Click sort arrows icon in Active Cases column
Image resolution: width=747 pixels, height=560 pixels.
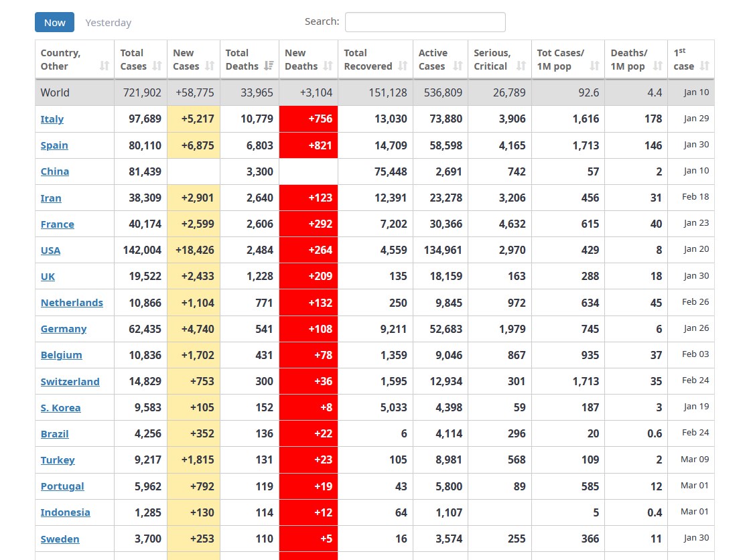click(458, 66)
